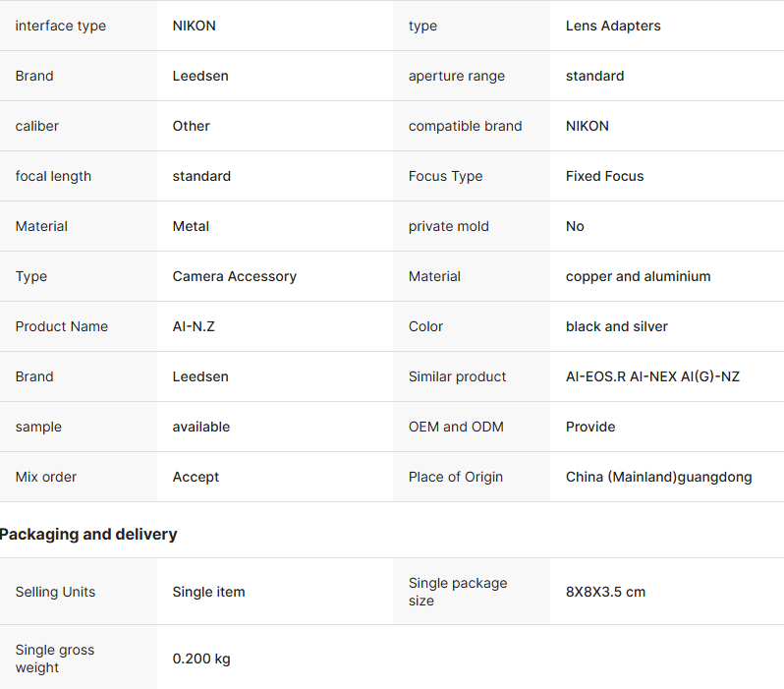Image resolution: width=784 pixels, height=689 pixels.
Task: Click the 8X8X3.5 cm package size value
Action: click(605, 592)
